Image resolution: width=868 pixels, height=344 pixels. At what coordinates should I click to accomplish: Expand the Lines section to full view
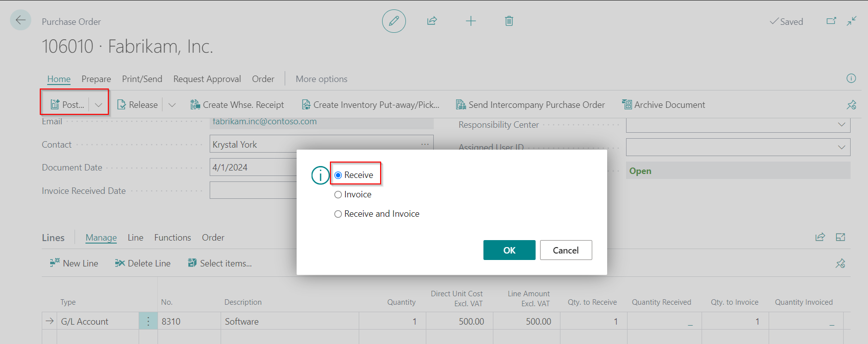click(x=841, y=237)
